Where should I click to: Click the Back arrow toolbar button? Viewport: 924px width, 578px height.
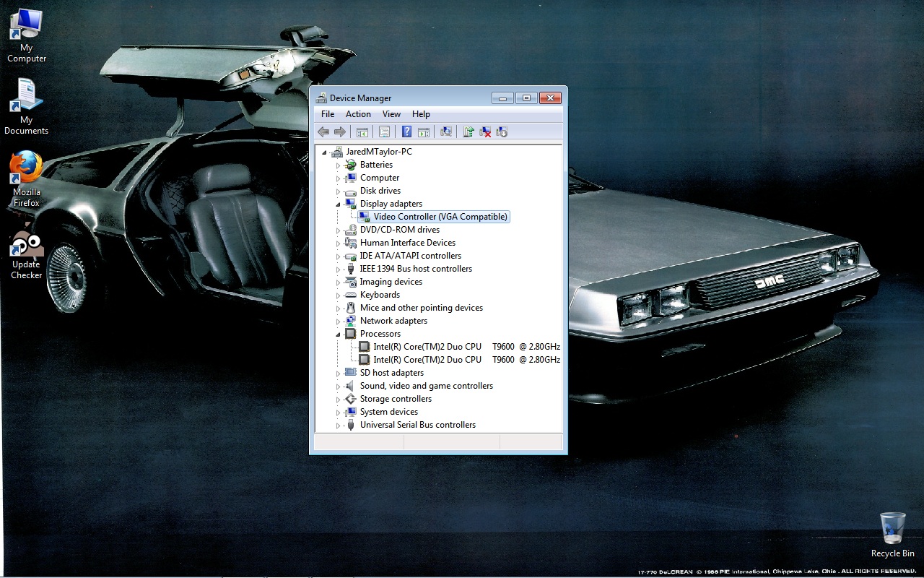point(323,131)
